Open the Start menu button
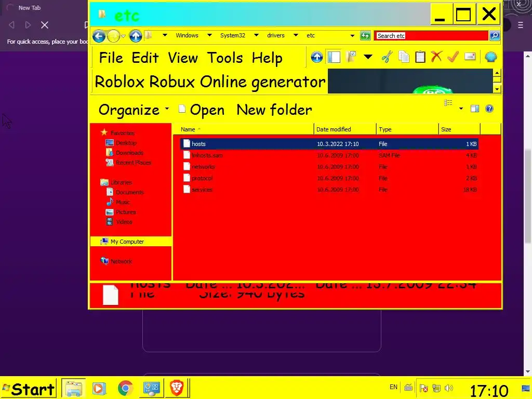Viewport: 532px width, 399px height. (28, 389)
